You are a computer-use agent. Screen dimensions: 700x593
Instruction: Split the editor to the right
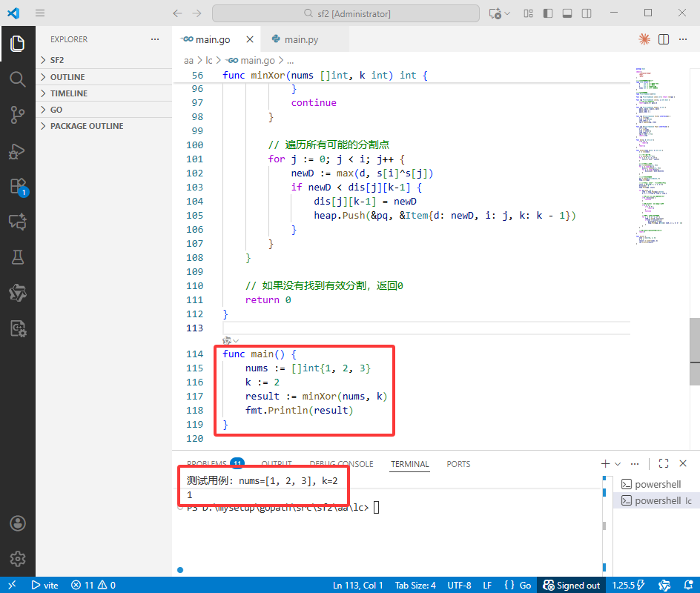point(664,39)
